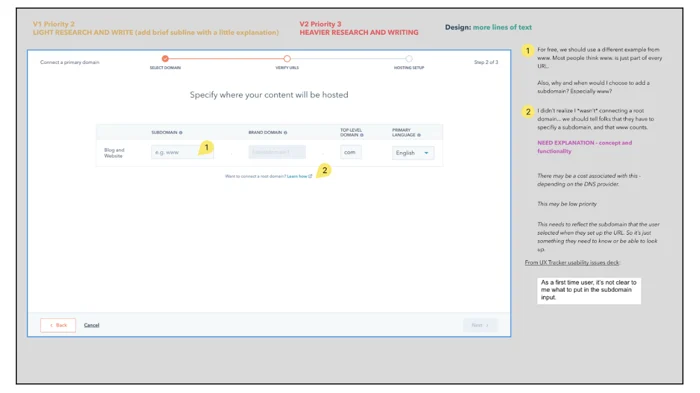Click yellow note number 2 in side panel
This screenshot has width=700, height=393.
coord(528,112)
